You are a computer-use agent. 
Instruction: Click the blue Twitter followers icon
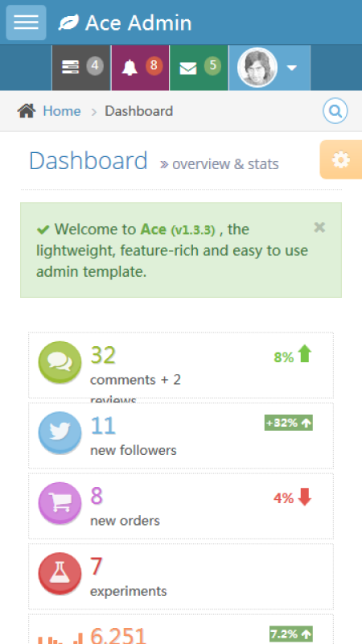[x=60, y=432]
